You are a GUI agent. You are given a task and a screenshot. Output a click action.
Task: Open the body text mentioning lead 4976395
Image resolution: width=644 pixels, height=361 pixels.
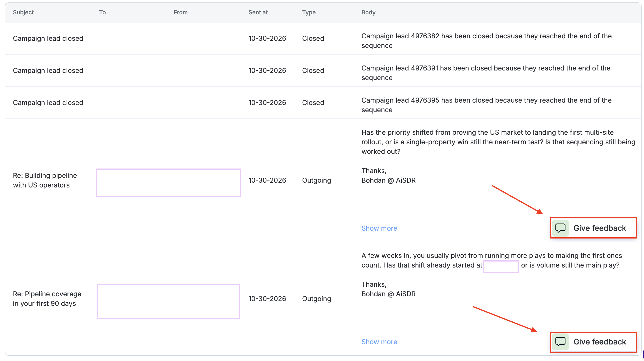(x=486, y=105)
